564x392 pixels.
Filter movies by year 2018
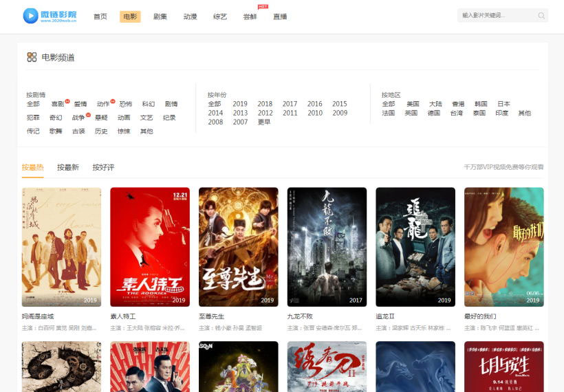click(265, 105)
